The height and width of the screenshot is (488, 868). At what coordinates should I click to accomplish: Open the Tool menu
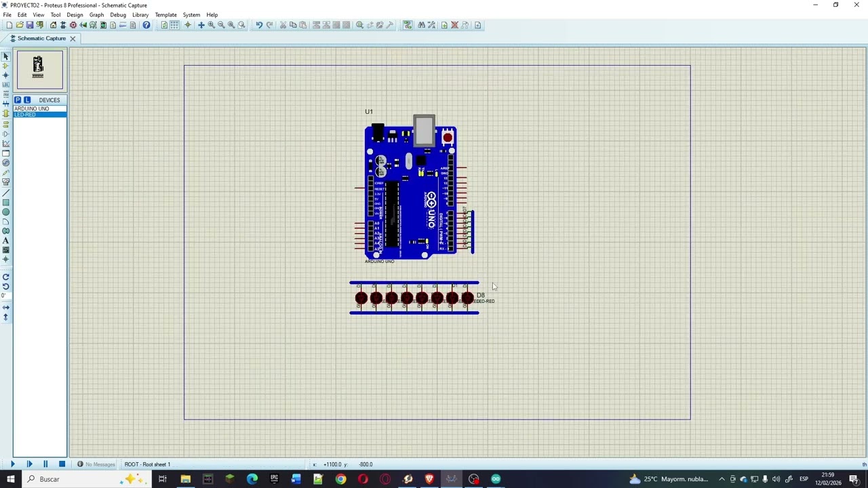tap(56, 15)
